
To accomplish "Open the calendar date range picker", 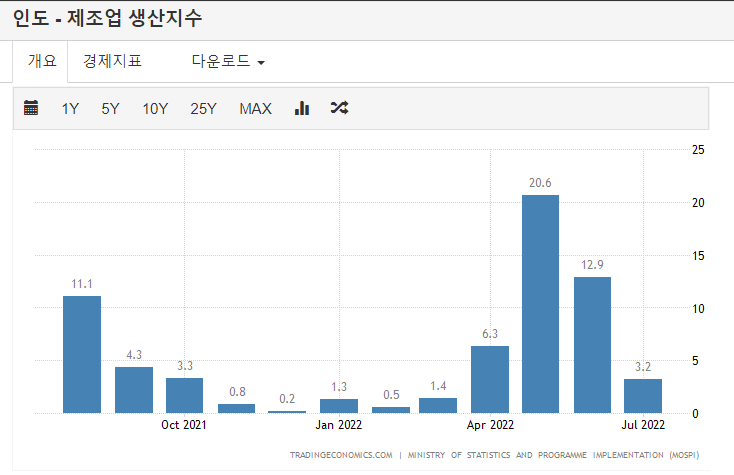I will 31,108.
